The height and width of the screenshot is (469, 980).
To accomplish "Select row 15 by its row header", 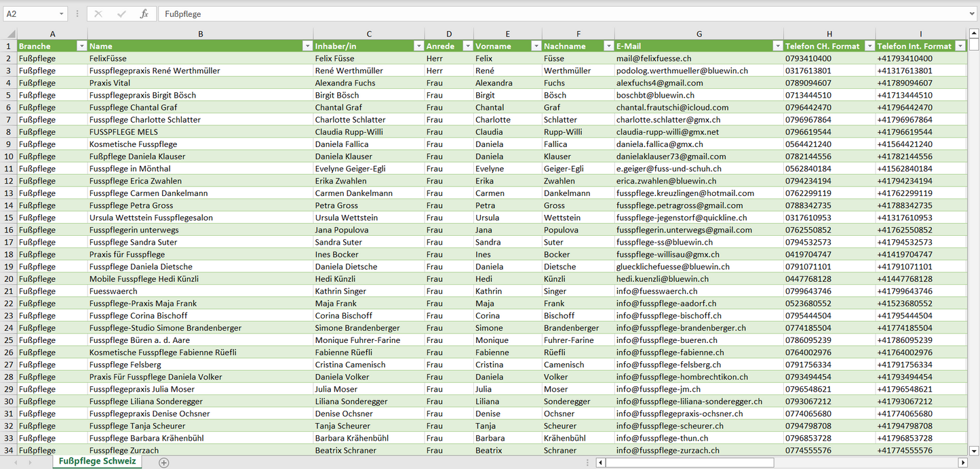I will [x=9, y=218].
